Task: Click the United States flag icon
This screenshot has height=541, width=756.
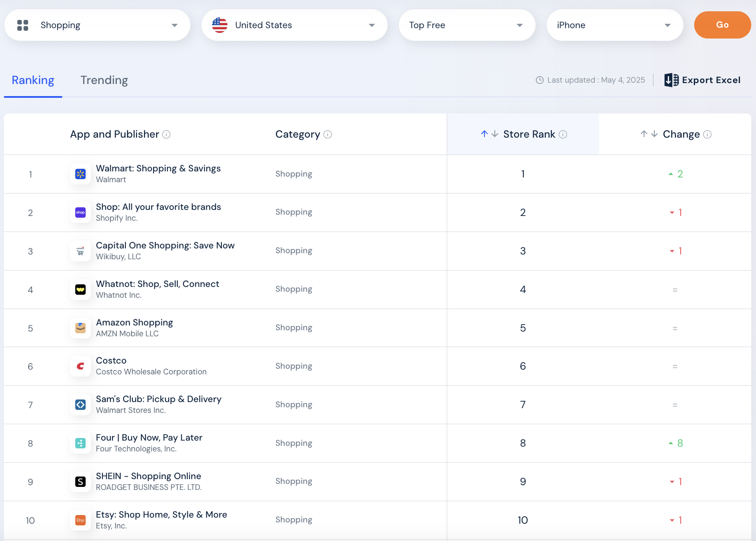Action: click(x=220, y=25)
